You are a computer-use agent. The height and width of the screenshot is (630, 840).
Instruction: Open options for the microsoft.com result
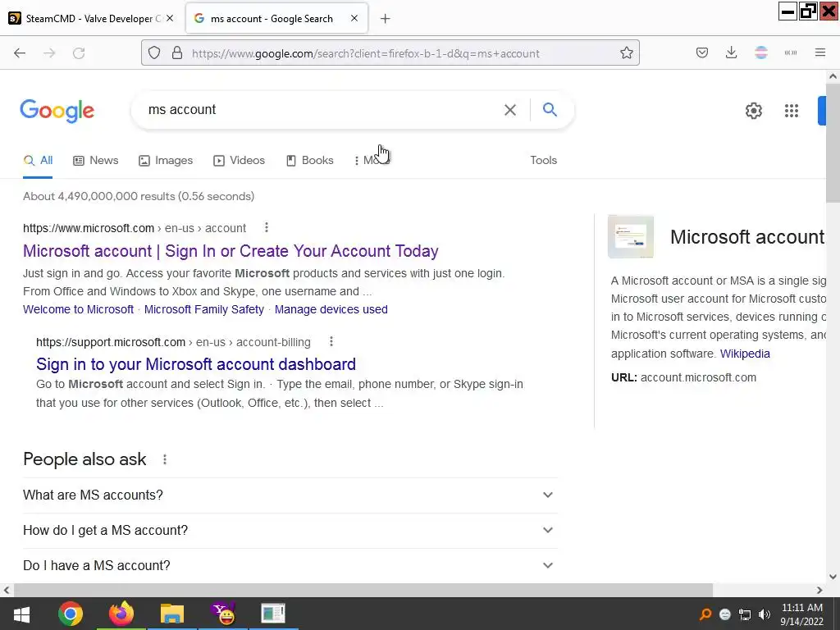(x=267, y=228)
